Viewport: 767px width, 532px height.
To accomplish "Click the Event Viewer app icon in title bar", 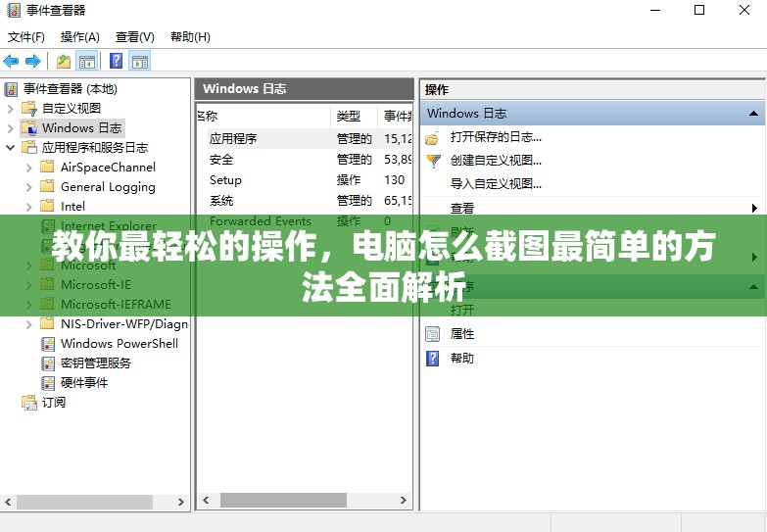I will (14, 10).
